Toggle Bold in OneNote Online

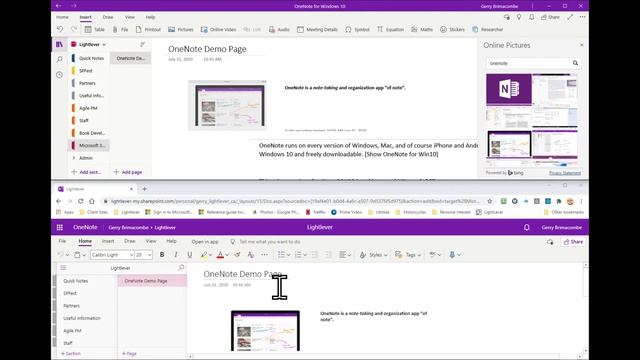click(162, 255)
